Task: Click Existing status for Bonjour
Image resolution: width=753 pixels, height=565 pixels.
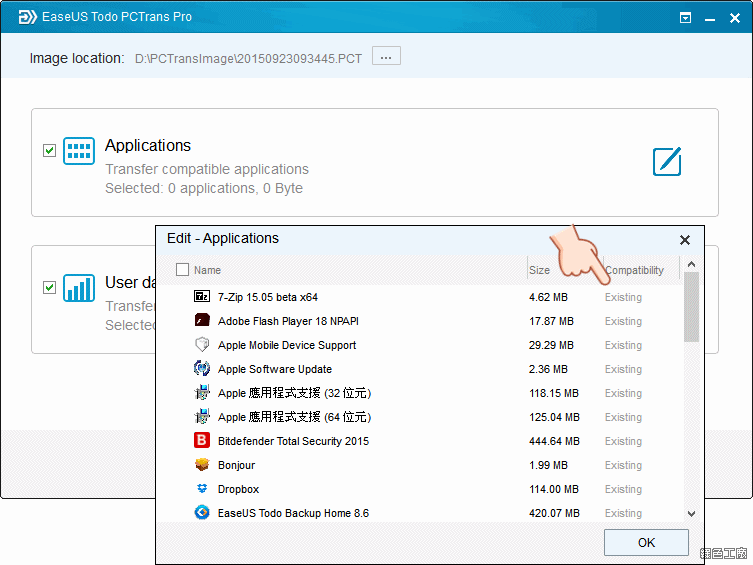Action: [623, 465]
